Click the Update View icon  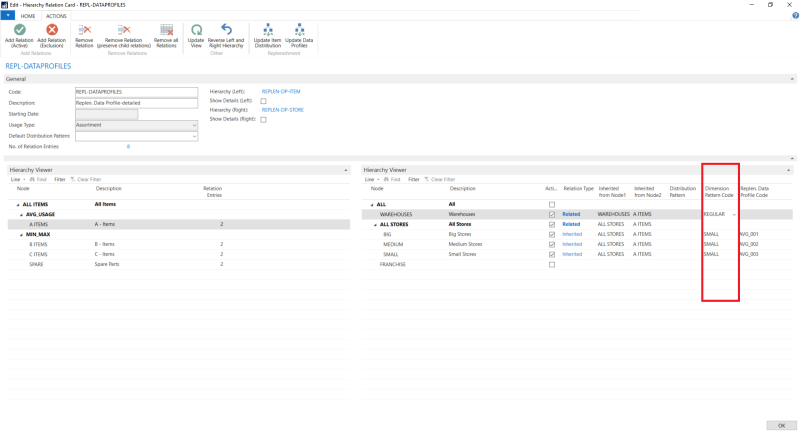pos(196,30)
